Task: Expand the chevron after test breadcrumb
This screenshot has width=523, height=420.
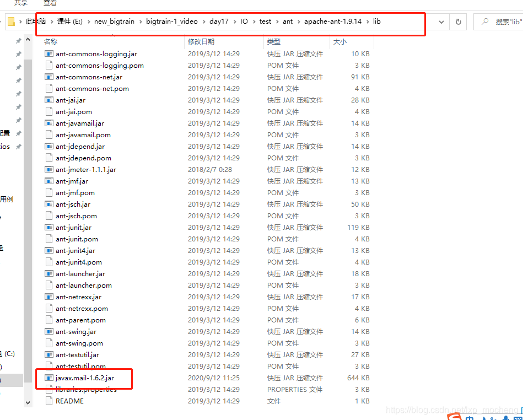Action: point(277,21)
